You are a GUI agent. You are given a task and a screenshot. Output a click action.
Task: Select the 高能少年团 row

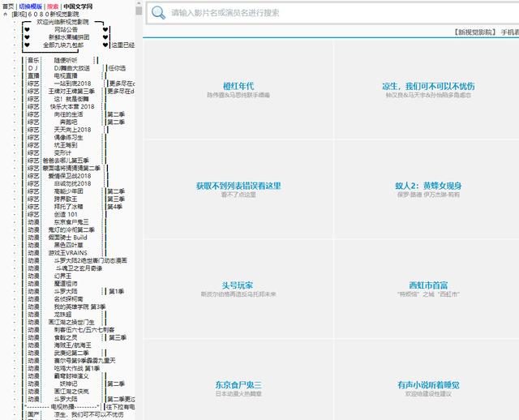point(68,191)
